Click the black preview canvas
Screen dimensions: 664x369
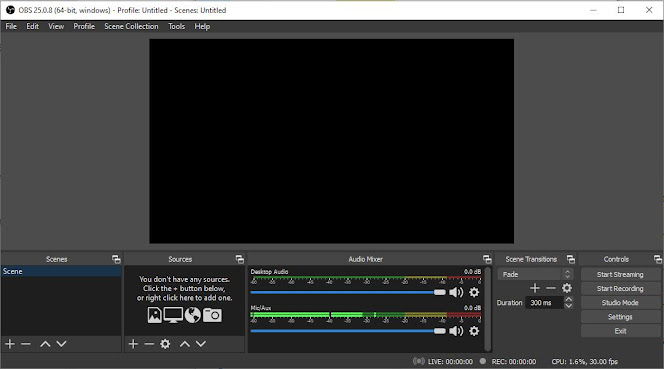332,141
